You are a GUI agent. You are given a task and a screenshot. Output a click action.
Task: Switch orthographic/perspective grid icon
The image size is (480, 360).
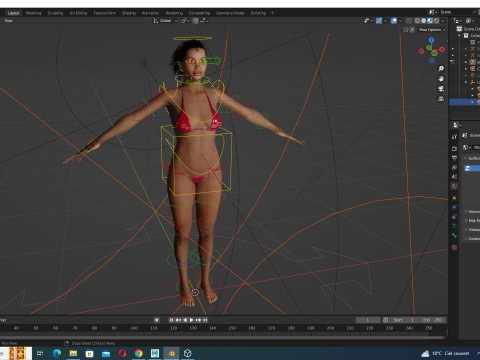tap(441, 99)
